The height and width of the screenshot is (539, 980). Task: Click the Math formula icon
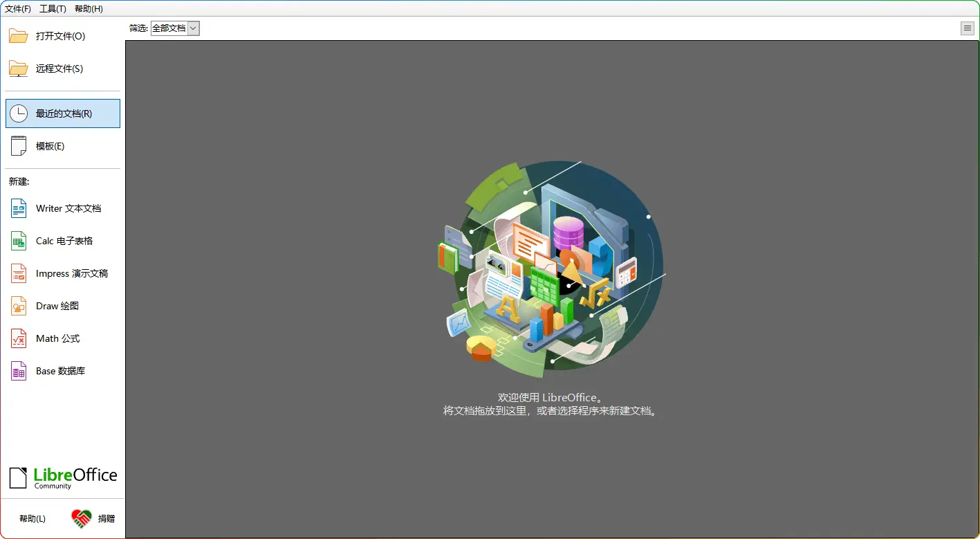point(19,338)
